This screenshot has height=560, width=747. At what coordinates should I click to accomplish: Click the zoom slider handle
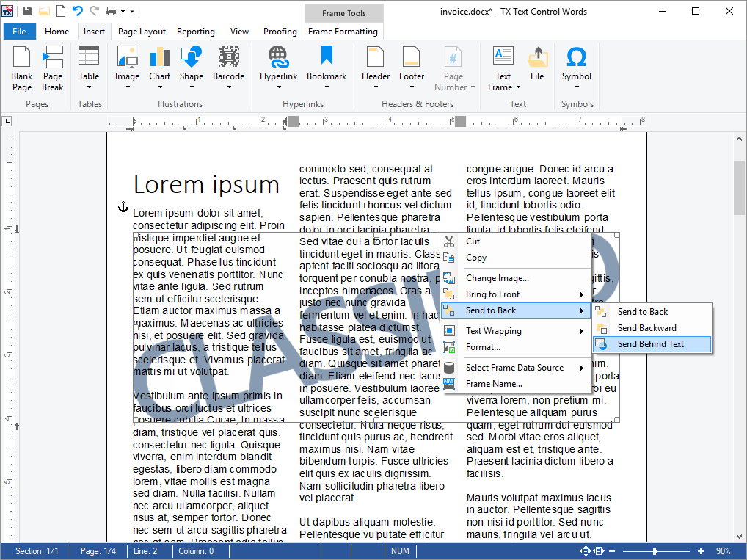655,551
